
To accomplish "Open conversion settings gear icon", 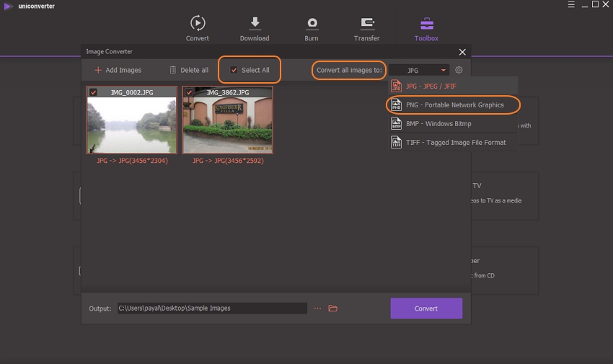I will point(459,70).
